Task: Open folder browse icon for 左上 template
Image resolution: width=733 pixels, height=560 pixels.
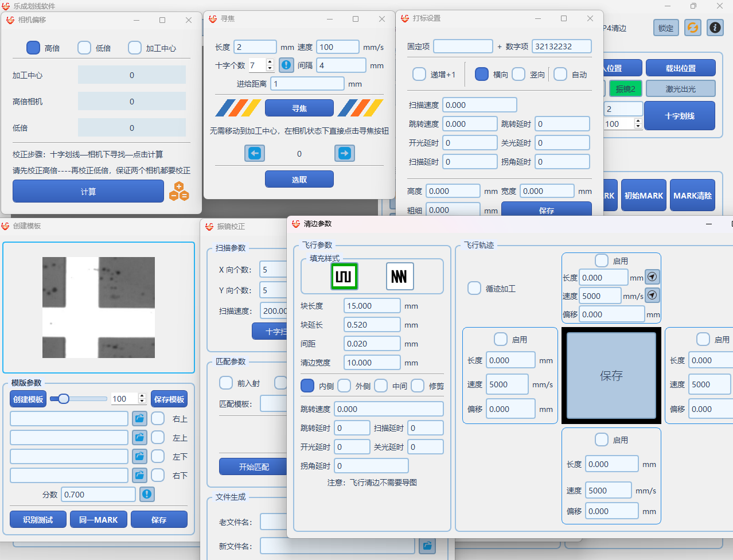Action: (x=139, y=438)
